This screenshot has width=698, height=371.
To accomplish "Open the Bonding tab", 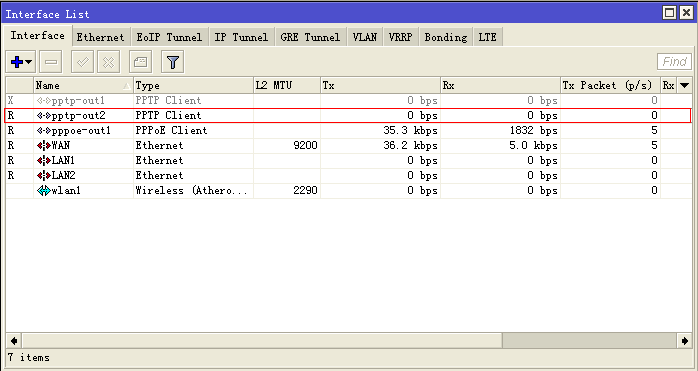I will [x=446, y=37].
